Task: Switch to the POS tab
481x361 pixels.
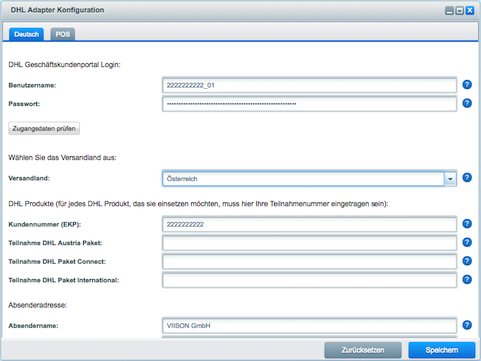Action: pyautogui.click(x=63, y=34)
